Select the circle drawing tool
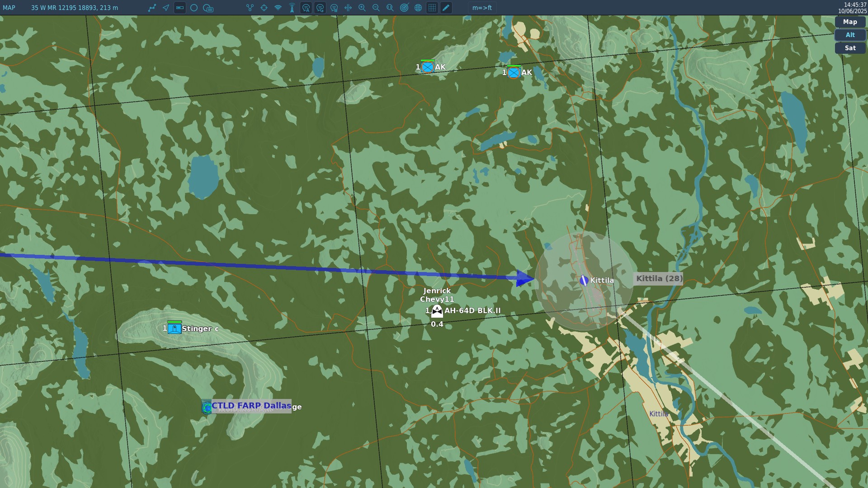868x488 pixels. 194,8
